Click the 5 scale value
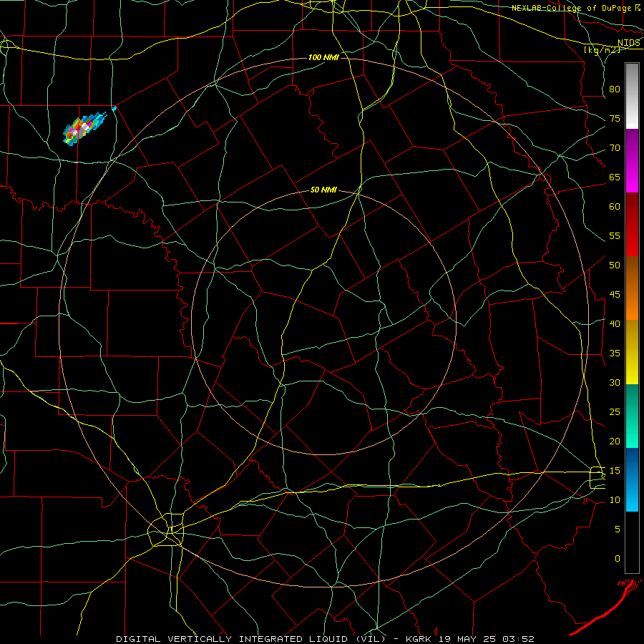 [x=618, y=530]
